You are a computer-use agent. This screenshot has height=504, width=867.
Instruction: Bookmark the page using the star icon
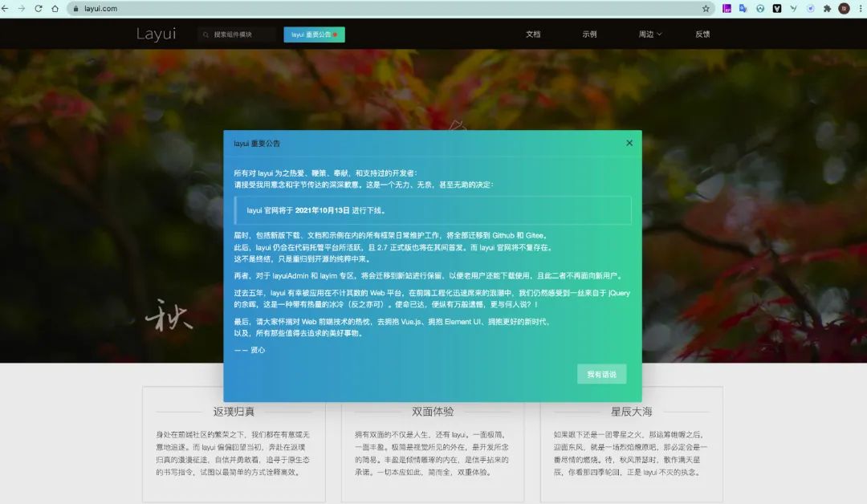pos(705,8)
